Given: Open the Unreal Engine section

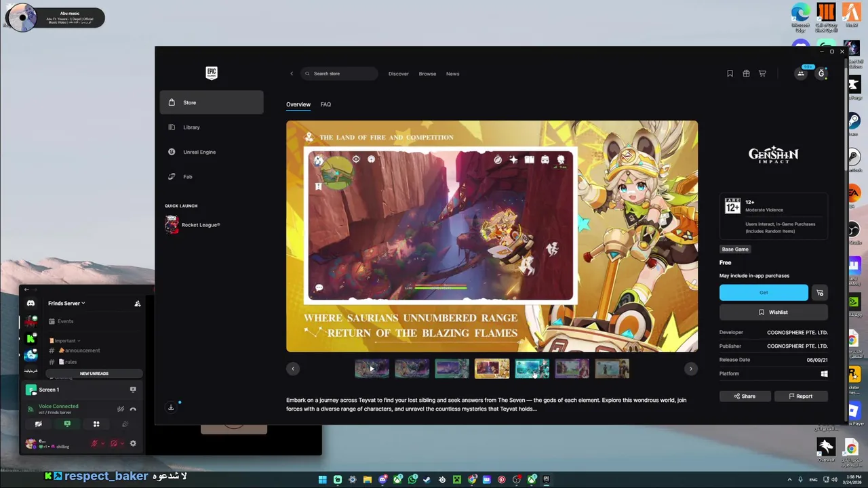Looking at the screenshot, I should pos(211,152).
